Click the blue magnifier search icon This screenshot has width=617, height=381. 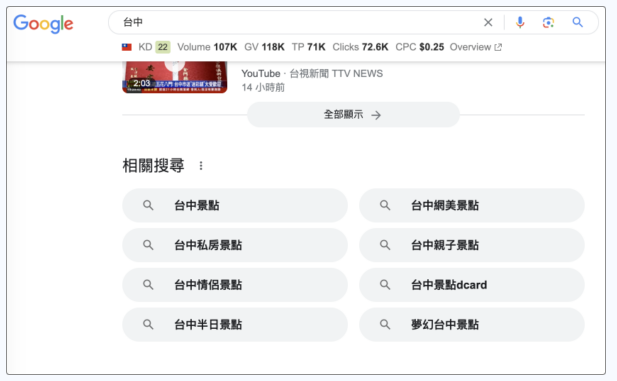point(577,22)
